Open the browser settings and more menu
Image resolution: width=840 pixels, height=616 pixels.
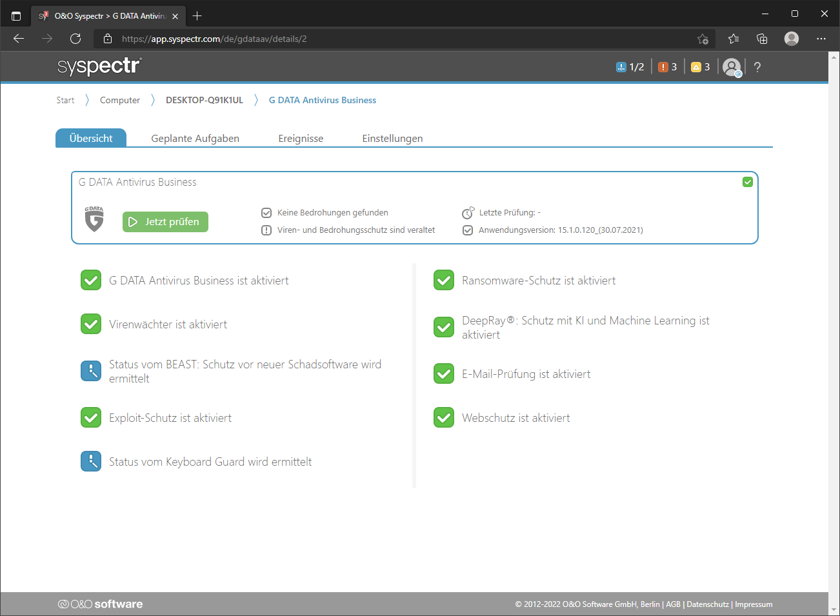pos(821,39)
